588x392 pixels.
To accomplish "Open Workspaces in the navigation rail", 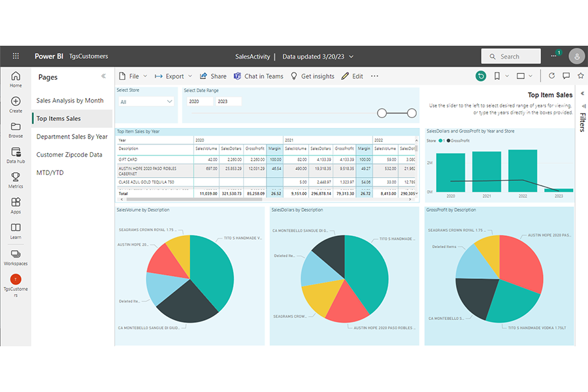I will pos(16,257).
